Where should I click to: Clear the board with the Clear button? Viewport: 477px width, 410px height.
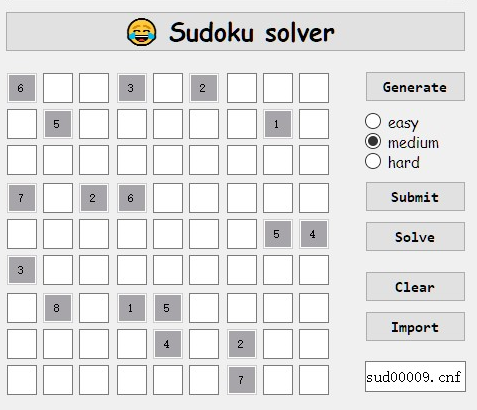coord(415,287)
